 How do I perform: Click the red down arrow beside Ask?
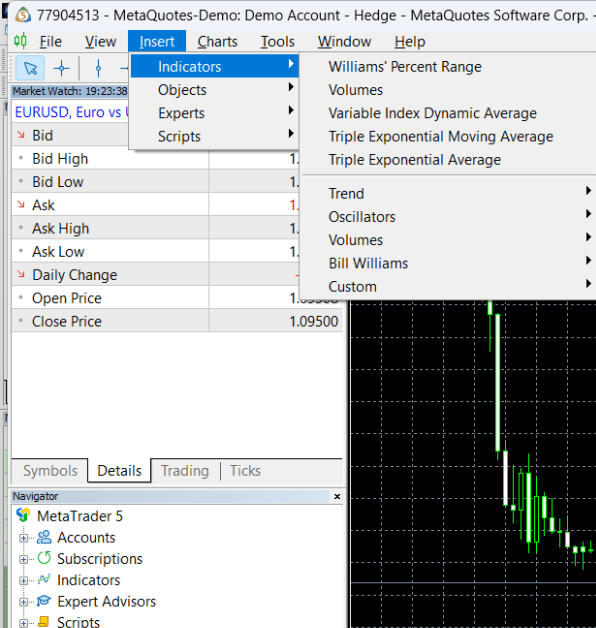point(21,205)
